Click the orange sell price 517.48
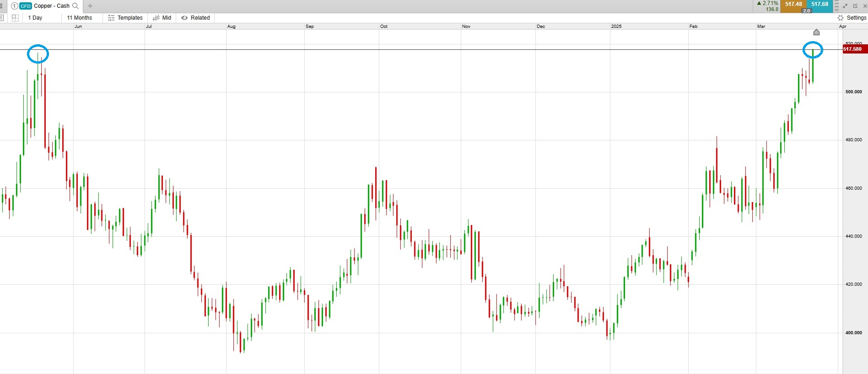868x374 pixels. 793,5
